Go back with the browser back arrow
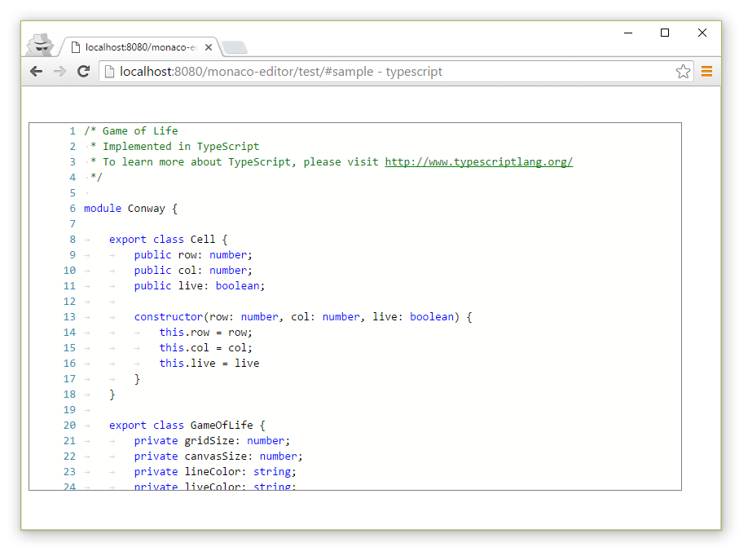Image resolution: width=748 pixels, height=560 pixels. 36,72
